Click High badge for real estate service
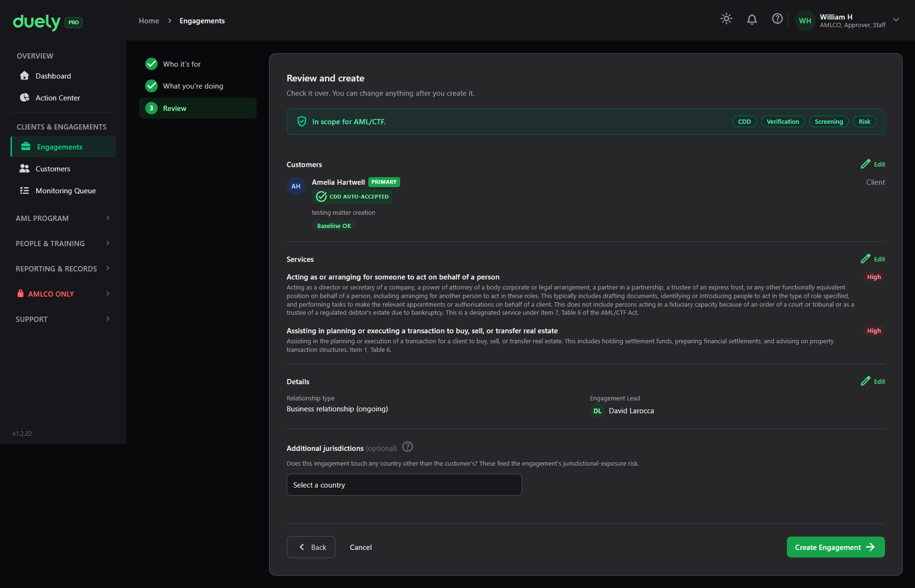Viewport: 915px width, 588px height. coord(874,330)
